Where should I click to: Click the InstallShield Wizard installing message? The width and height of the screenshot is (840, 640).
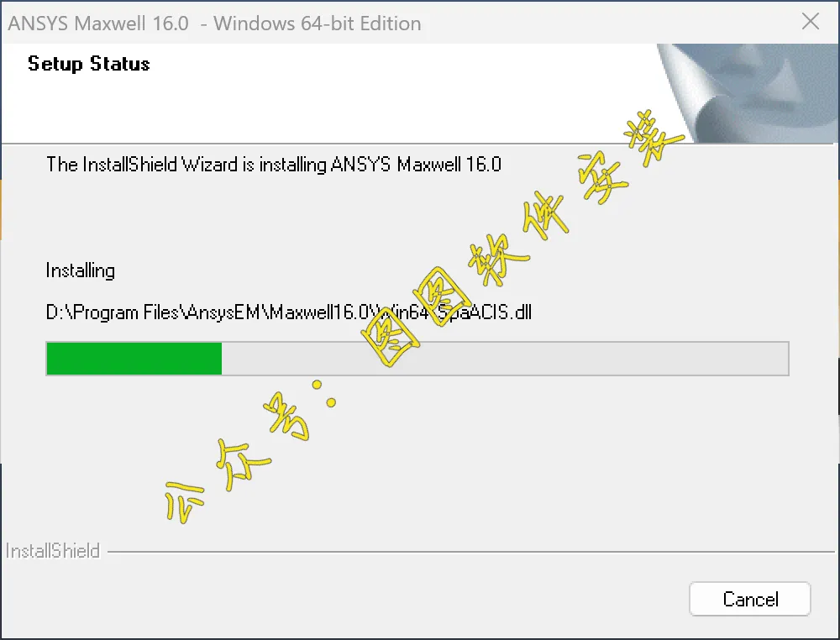tap(274, 164)
